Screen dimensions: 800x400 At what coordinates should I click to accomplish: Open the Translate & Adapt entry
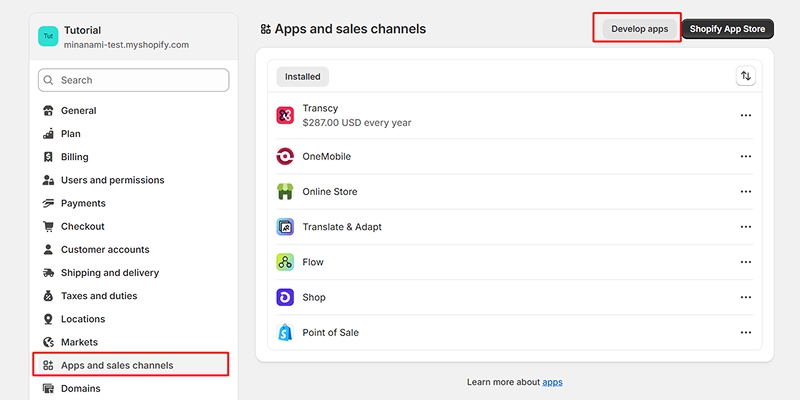tap(514, 227)
